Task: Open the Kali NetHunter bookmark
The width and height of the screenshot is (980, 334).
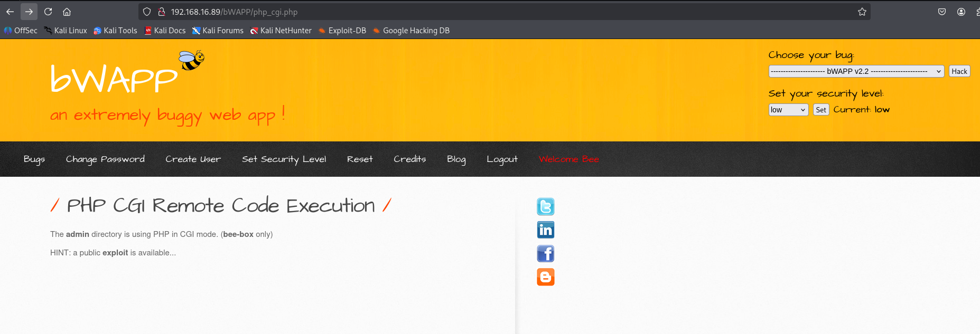Action: pos(281,31)
